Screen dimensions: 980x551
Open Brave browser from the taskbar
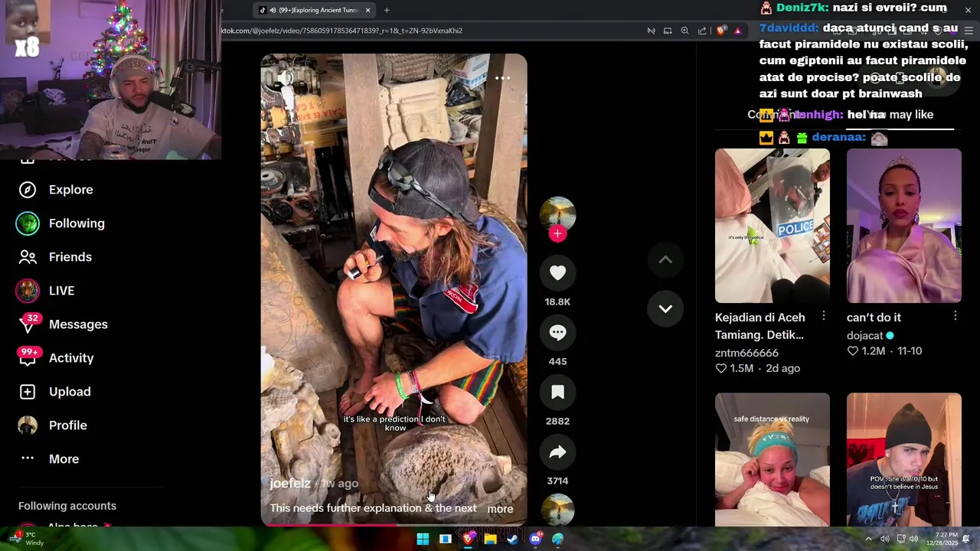tap(468, 539)
